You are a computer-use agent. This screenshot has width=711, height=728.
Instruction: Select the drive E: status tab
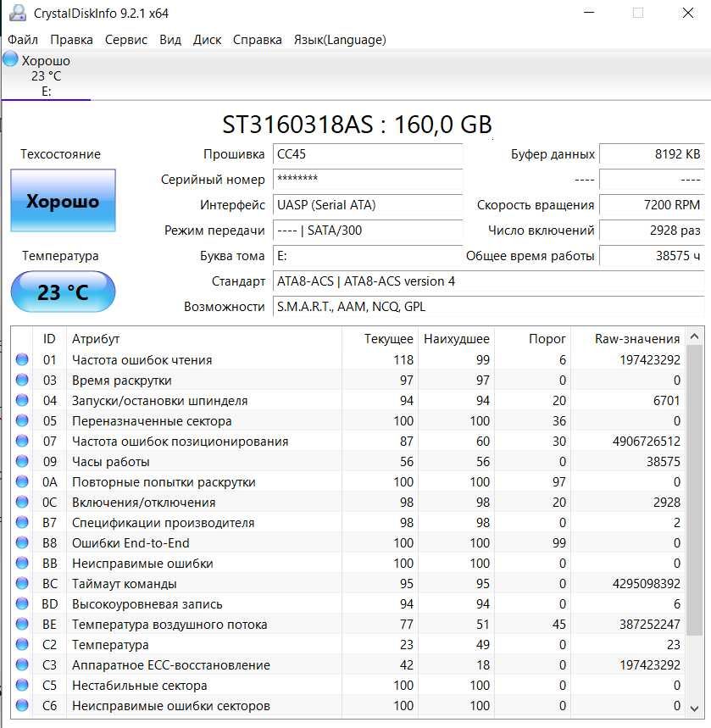tap(46, 75)
